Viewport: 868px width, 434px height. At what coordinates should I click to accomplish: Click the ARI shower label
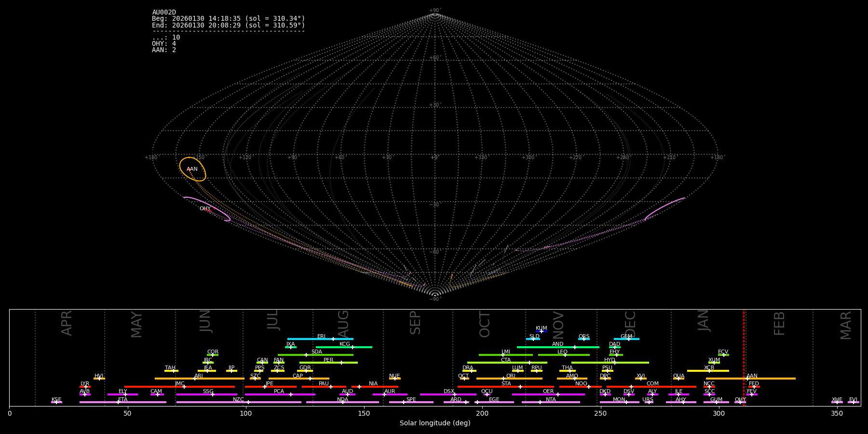199,376
